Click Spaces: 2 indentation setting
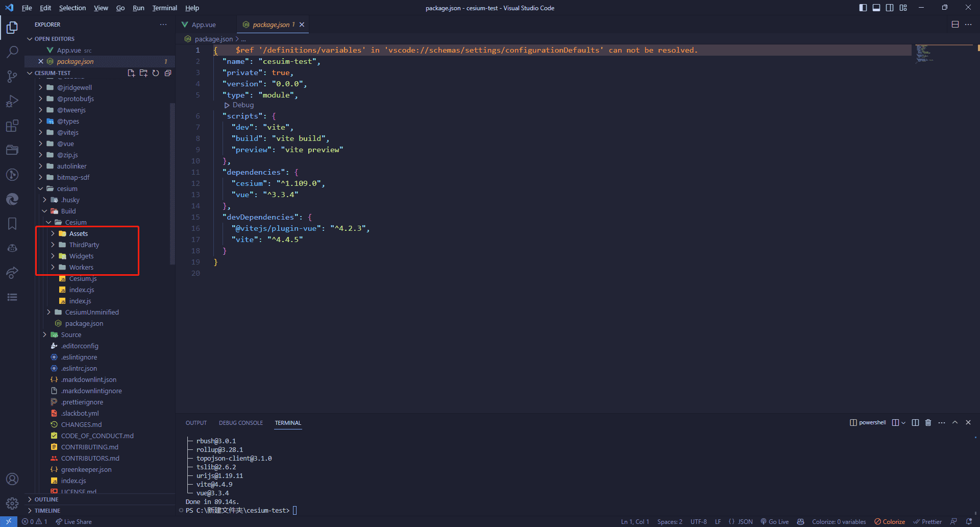980x527 pixels. [x=670, y=521]
